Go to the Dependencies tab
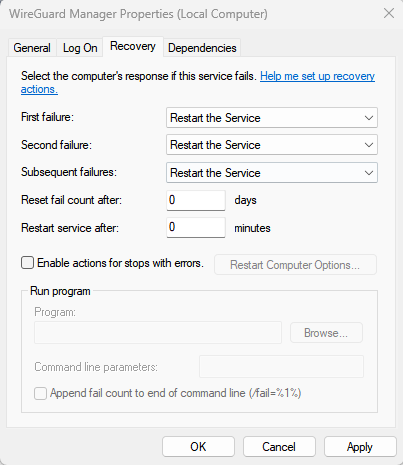Viewport: 403px width, 465px height. (202, 48)
